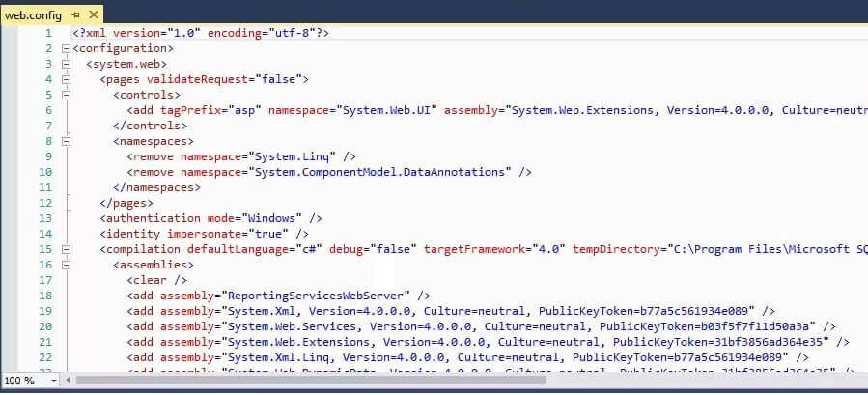The width and height of the screenshot is (868, 395).
Task: Click the closing namespaces tag on line 11
Action: pyautogui.click(x=156, y=187)
